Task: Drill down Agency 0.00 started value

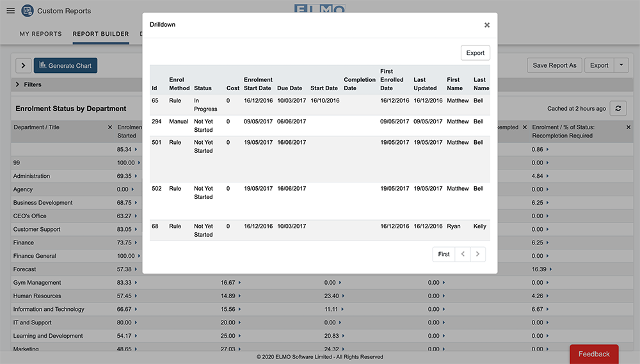Action: [x=132, y=189]
